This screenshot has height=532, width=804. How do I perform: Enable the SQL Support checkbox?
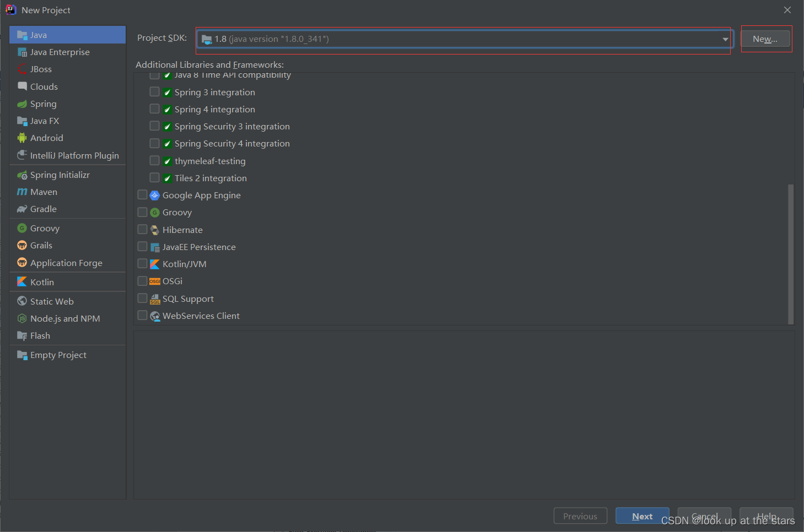coord(143,298)
